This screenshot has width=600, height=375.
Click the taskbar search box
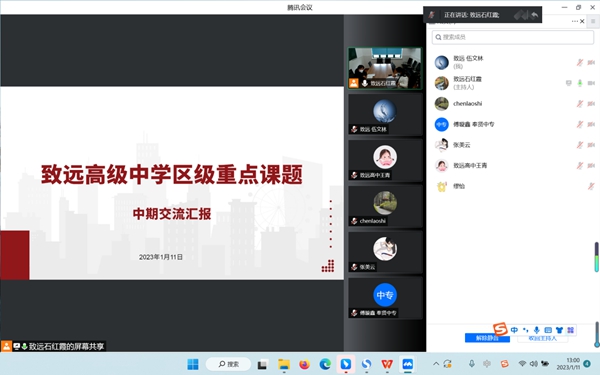(228, 364)
